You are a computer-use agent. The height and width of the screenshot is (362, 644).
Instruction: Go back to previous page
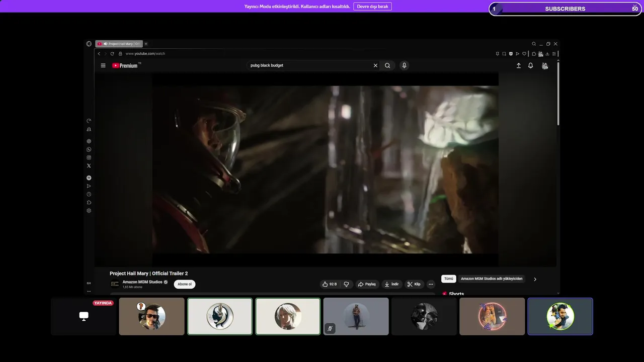click(x=99, y=54)
